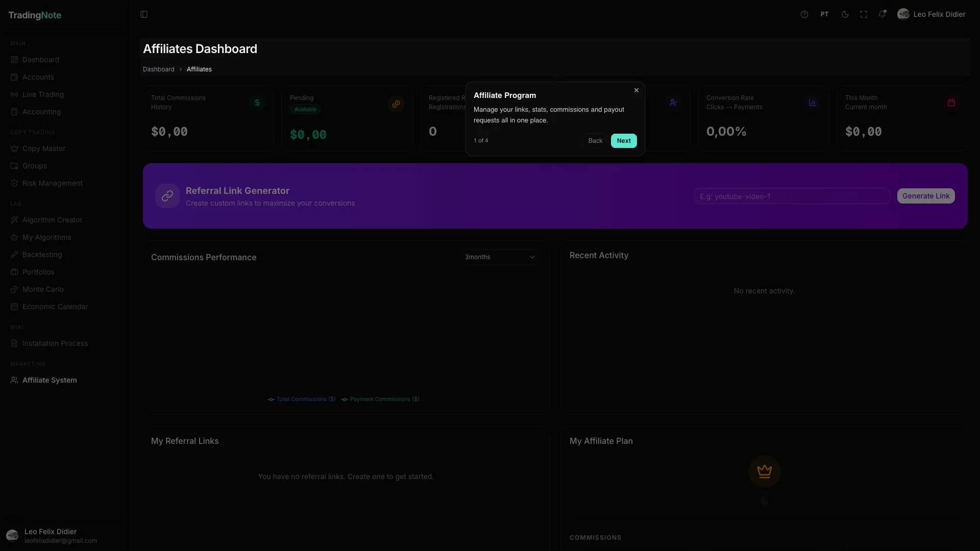980x551 pixels.
Task: Open Backtesting page
Action: (64, 255)
